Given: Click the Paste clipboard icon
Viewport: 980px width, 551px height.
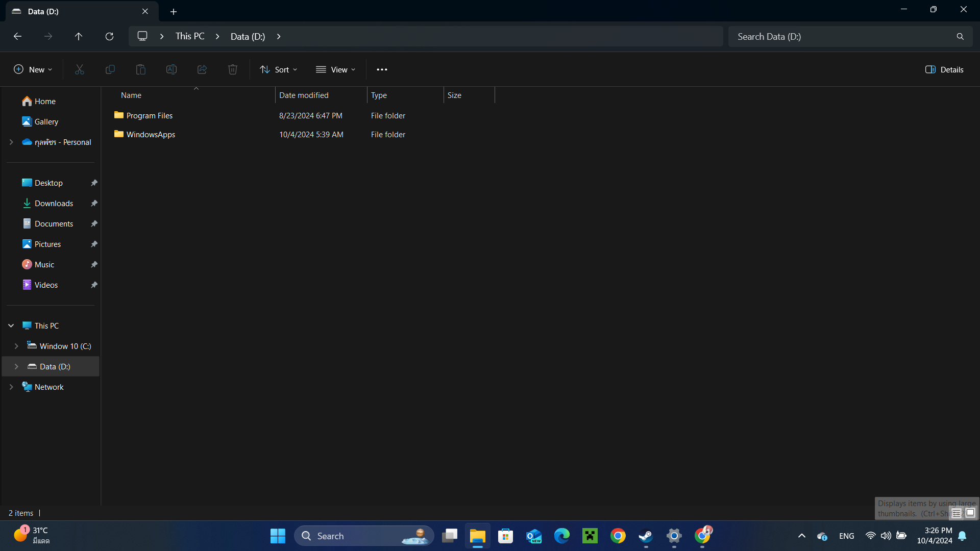Looking at the screenshot, I should 141,69.
